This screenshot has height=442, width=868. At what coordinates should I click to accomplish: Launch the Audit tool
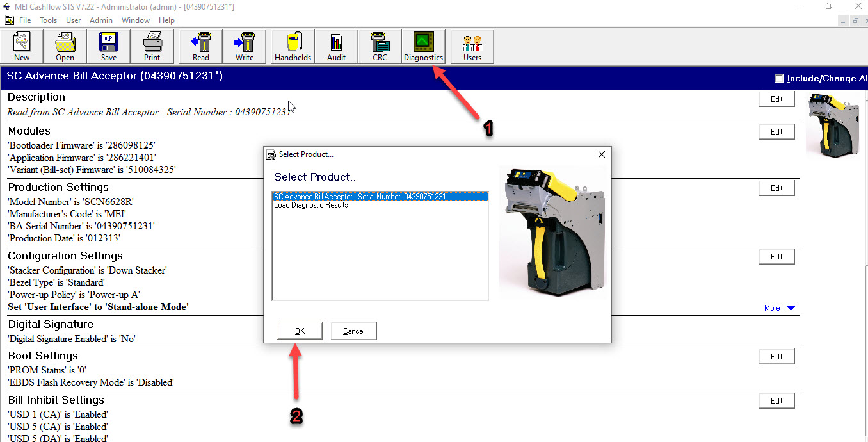[x=336, y=47]
